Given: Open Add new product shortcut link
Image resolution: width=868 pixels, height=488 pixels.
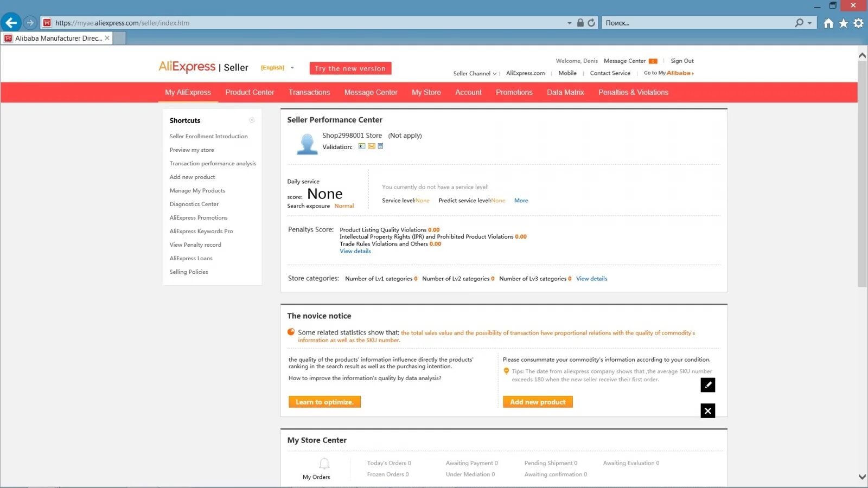Looking at the screenshot, I should click(x=192, y=177).
